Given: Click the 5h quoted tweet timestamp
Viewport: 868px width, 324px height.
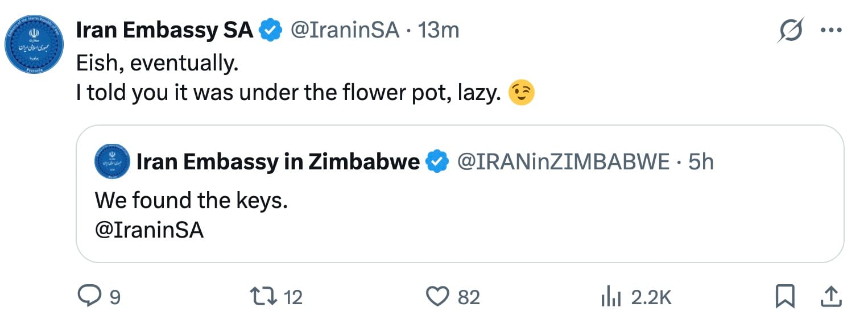Looking at the screenshot, I should [x=701, y=163].
